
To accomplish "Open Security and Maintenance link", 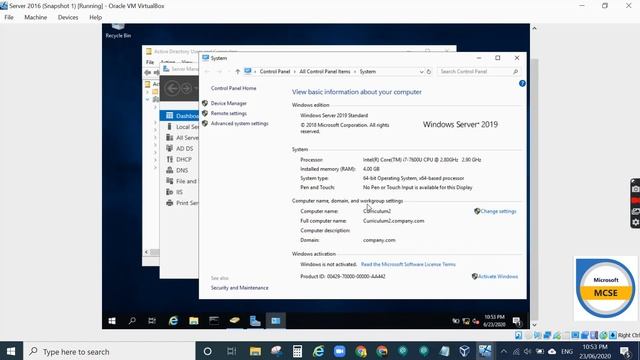I will point(240,288).
